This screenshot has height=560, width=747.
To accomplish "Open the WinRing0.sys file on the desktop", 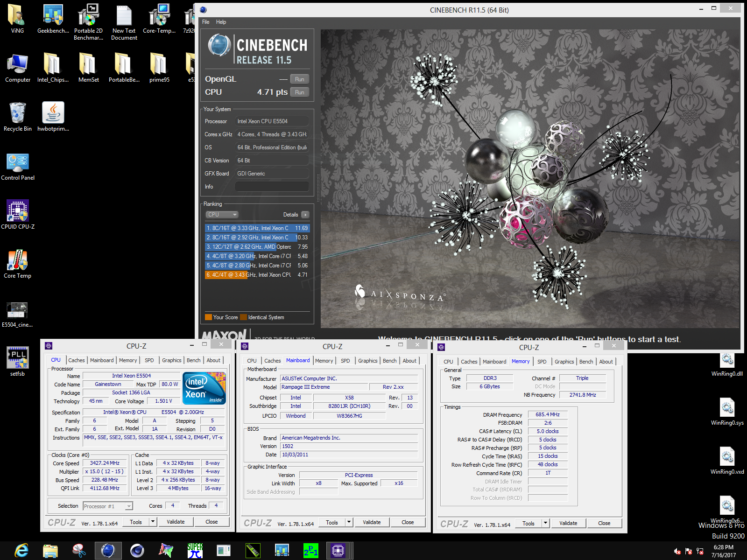I will point(727,411).
